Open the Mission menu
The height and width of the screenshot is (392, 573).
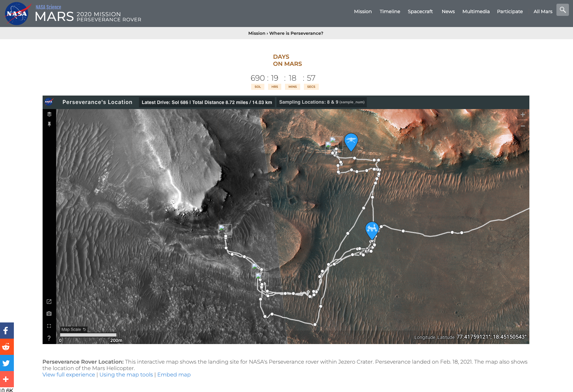click(x=363, y=11)
